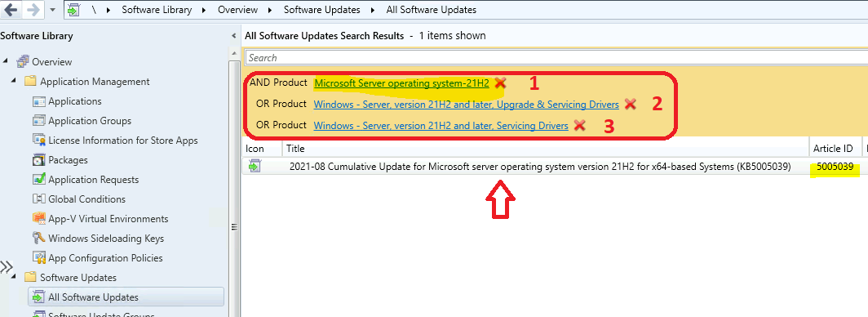The width and height of the screenshot is (868, 317).
Task: Expand the workspace switcher double chevron
Action: [6, 266]
